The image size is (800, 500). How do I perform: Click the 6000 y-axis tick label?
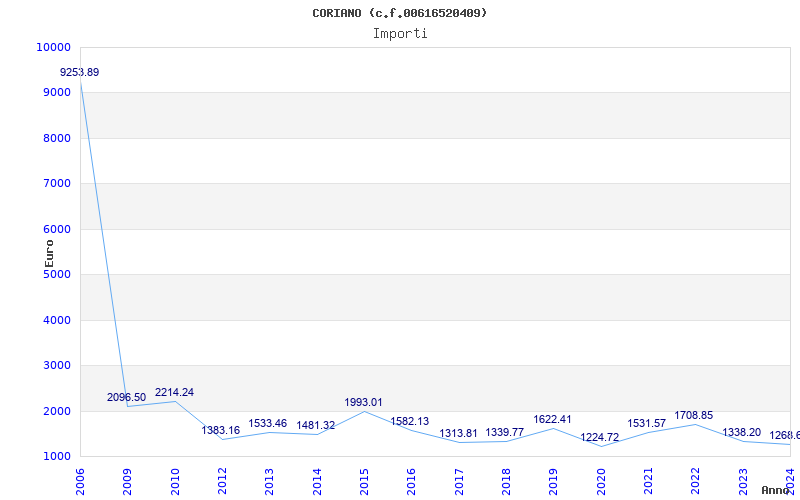point(56,230)
